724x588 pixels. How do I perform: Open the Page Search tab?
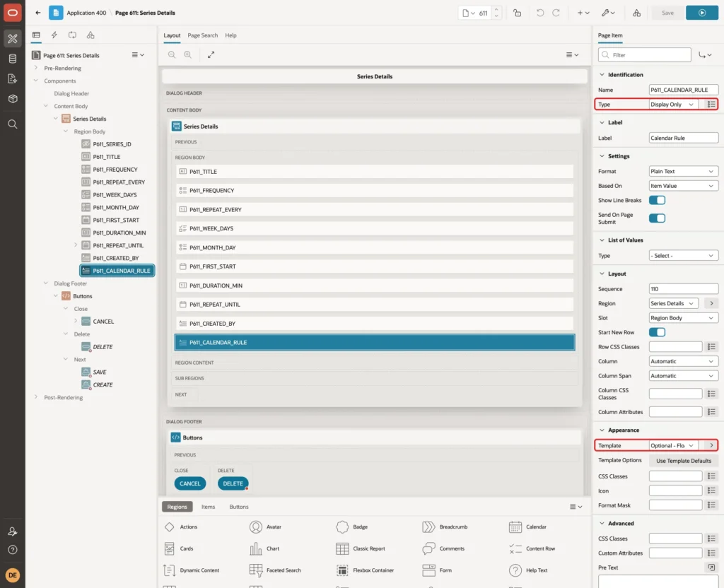202,35
